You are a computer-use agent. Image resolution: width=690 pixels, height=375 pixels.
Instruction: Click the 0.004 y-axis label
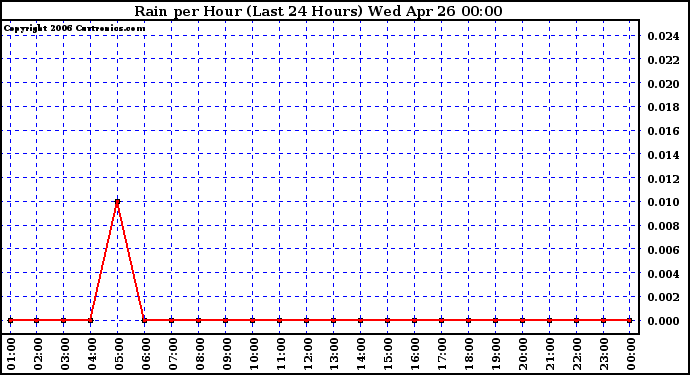(x=663, y=274)
